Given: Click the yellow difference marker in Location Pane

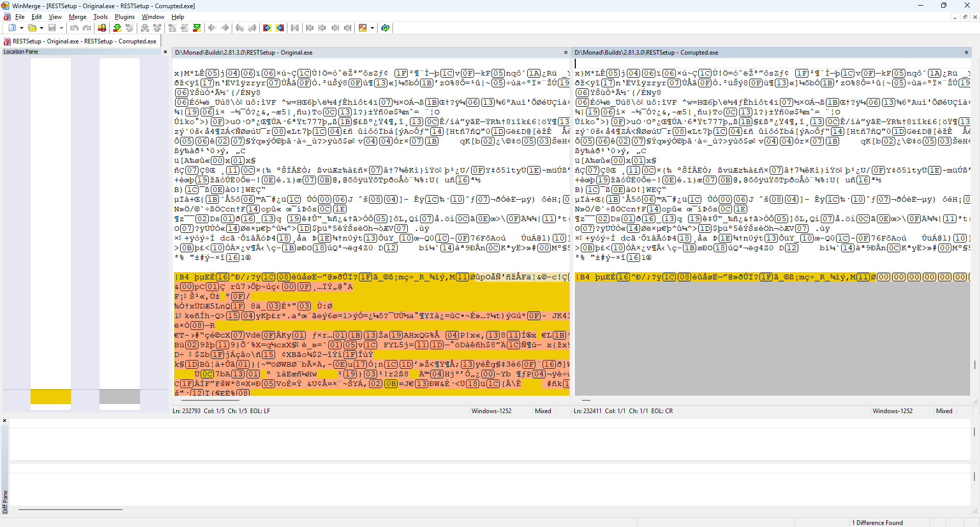Looking at the screenshot, I should (51, 396).
